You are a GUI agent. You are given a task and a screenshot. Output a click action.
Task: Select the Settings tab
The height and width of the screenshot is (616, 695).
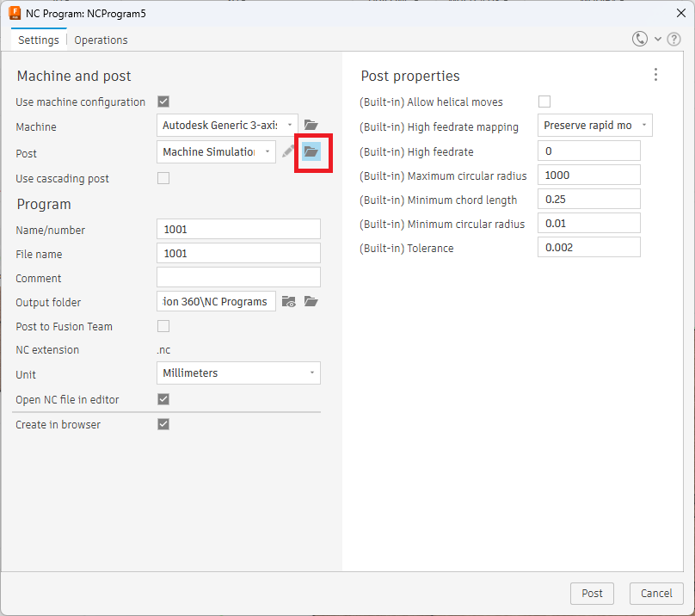(x=38, y=40)
